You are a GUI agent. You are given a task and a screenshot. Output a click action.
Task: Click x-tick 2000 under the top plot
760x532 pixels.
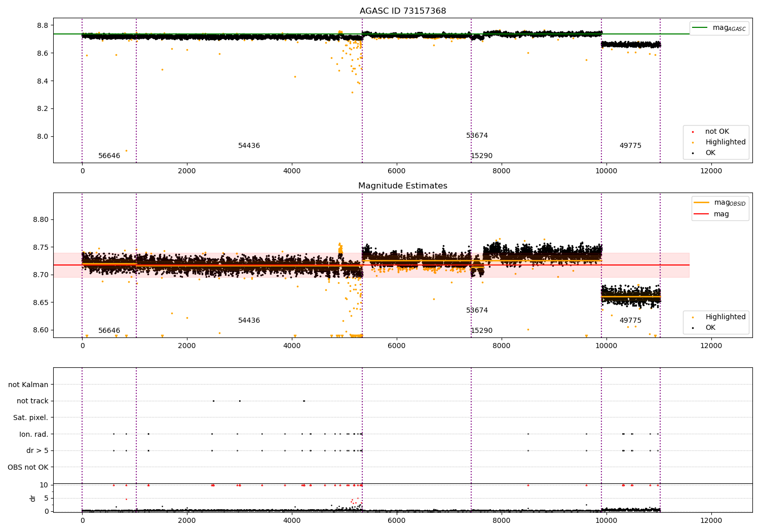click(187, 171)
